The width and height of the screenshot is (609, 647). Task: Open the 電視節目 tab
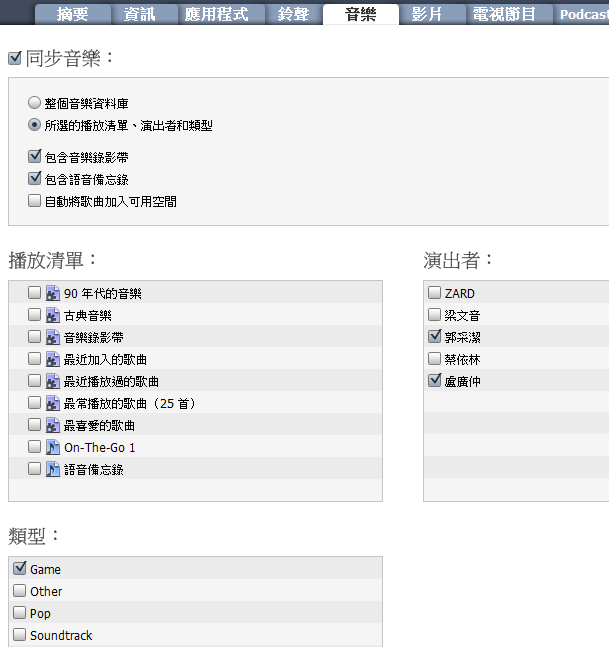point(510,14)
